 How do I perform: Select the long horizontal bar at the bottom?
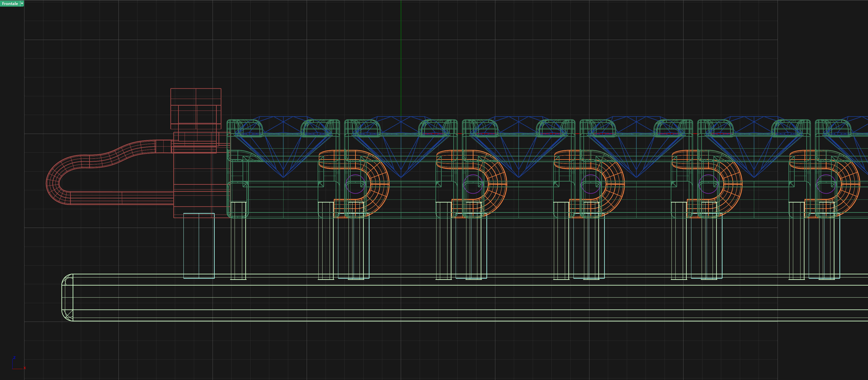pos(438,297)
